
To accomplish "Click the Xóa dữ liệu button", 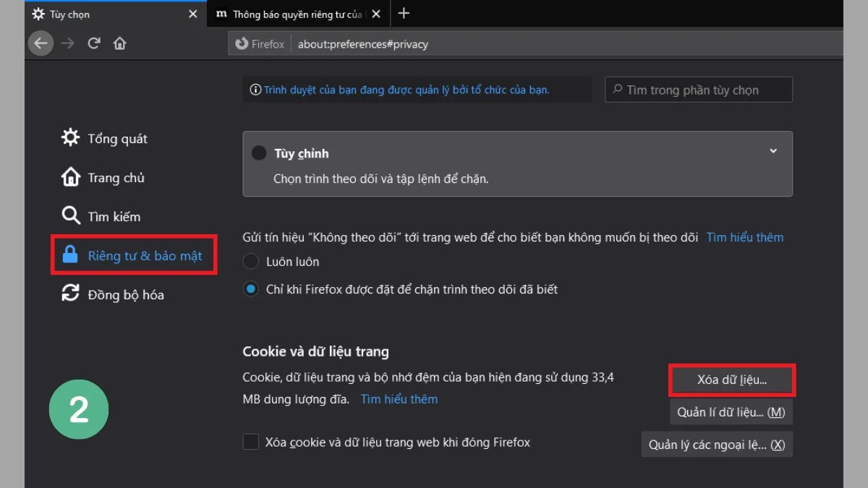I will pyautogui.click(x=732, y=380).
